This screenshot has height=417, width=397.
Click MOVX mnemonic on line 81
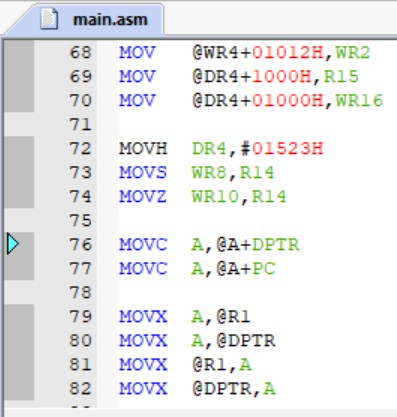(x=143, y=365)
